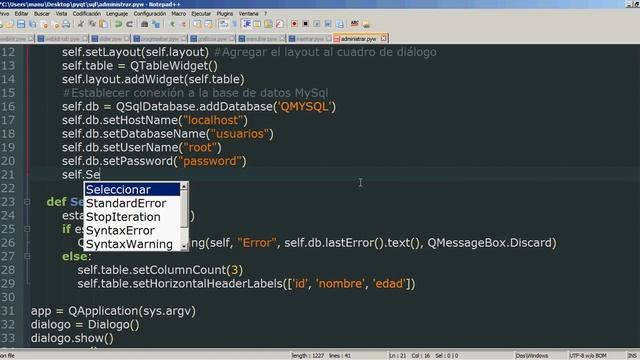Open the Macro menu

178,13
